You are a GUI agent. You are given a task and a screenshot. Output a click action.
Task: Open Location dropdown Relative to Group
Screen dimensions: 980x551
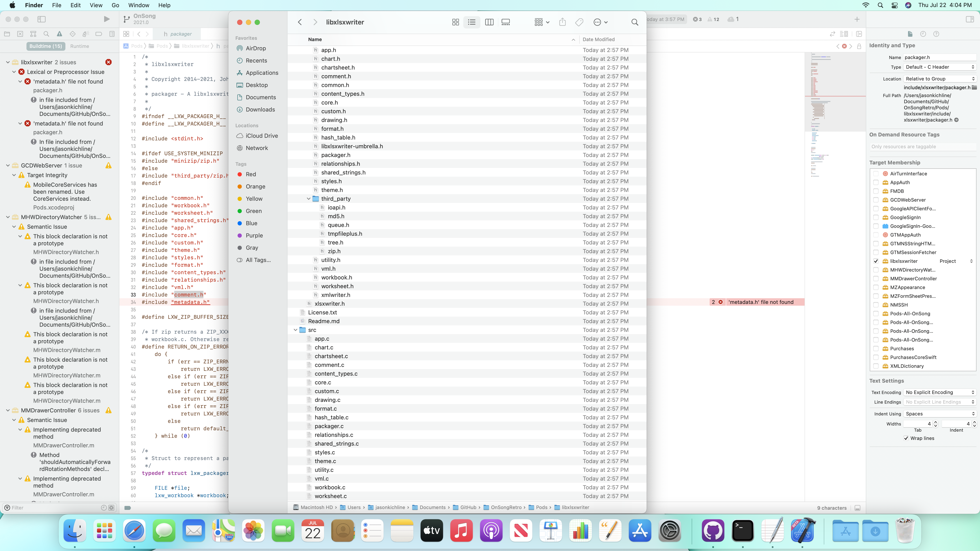939,79
